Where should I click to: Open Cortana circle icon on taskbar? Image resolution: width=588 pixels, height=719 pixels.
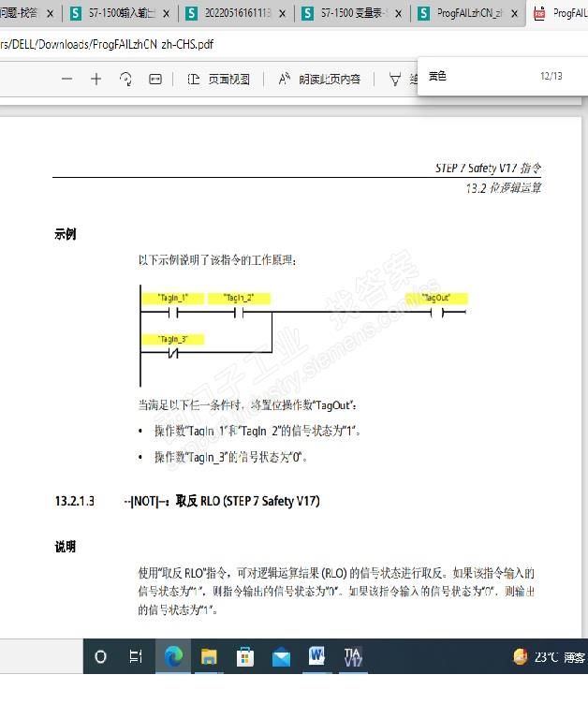click(100, 656)
